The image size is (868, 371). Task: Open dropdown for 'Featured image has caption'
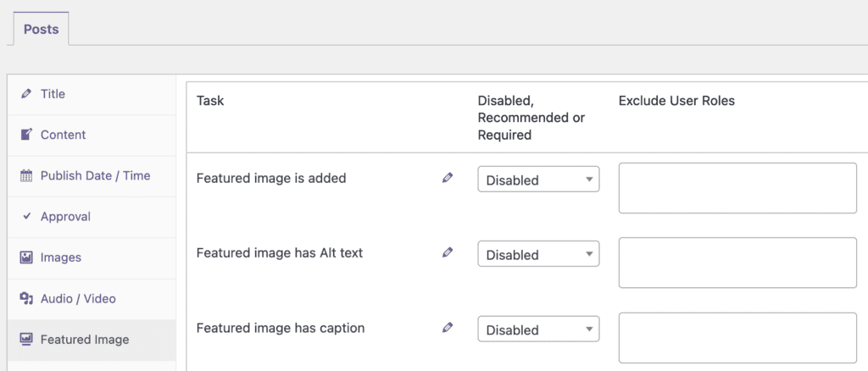pyautogui.click(x=538, y=329)
